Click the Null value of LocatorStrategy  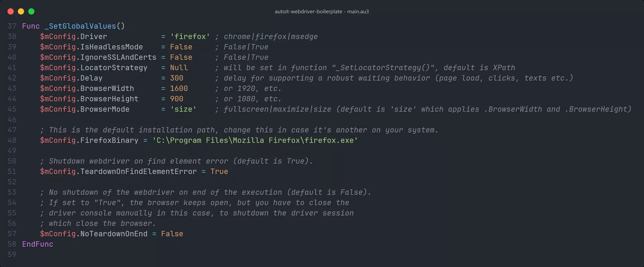coord(179,68)
